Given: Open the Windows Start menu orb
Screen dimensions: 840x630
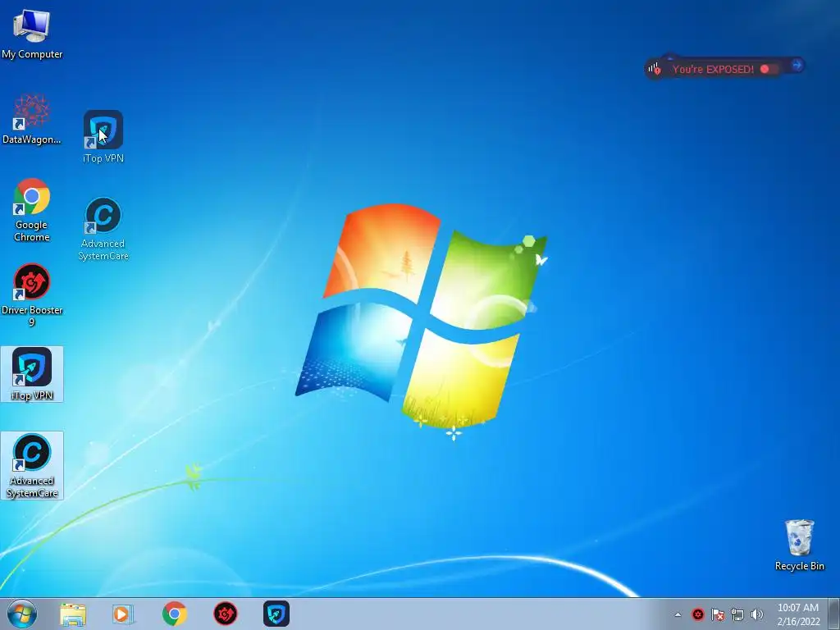Looking at the screenshot, I should [21, 614].
